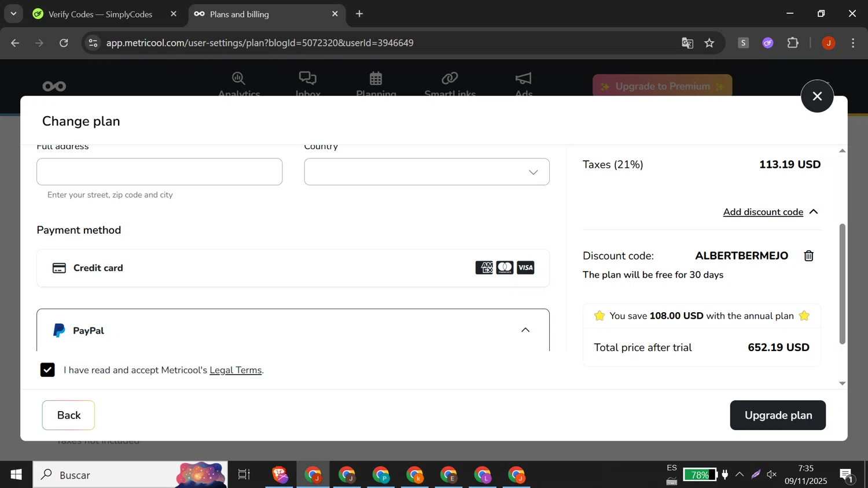The image size is (868, 488).
Task: Open the Add discount code link
Action: click(x=763, y=212)
